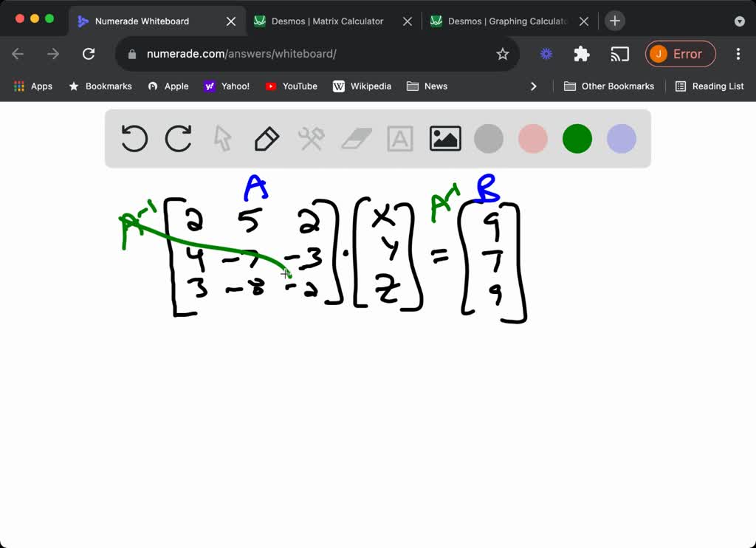
Task: Open the shapes/tools icon on the whiteboard
Action: click(x=311, y=138)
